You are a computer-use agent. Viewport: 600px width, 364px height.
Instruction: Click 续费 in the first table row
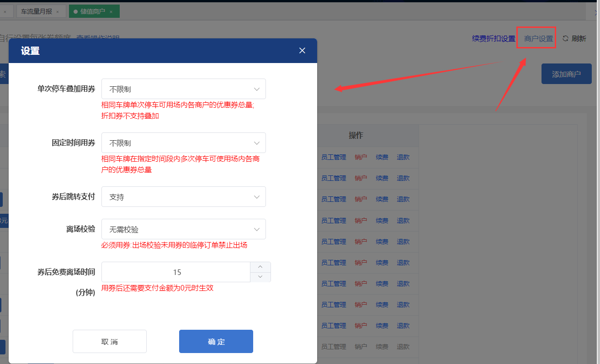pos(382,157)
